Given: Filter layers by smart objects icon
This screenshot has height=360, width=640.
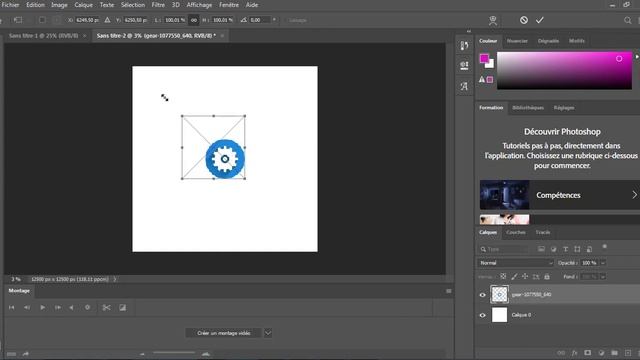Looking at the screenshot, I should [x=589, y=249].
